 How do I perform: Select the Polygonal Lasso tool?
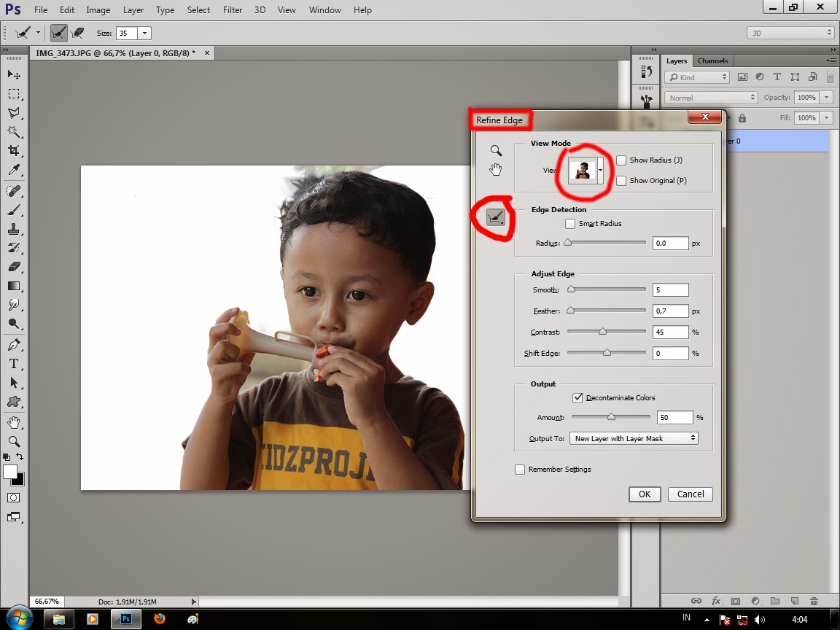coord(14,113)
